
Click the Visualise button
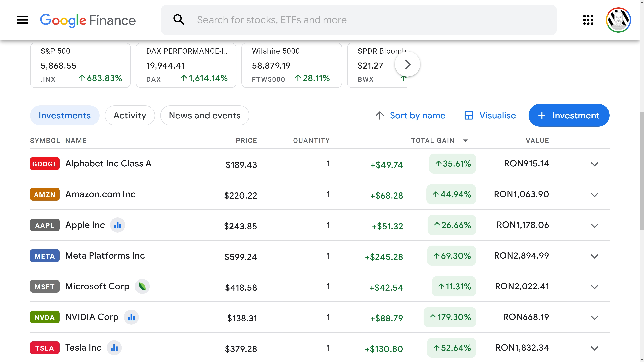[490, 115]
